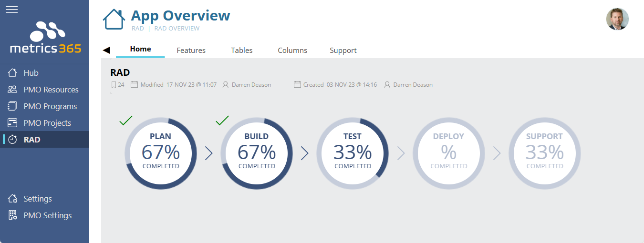The width and height of the screenshot is (644, 243).
Task: Select the PLAN 67% progress circle
Action: 161,153
